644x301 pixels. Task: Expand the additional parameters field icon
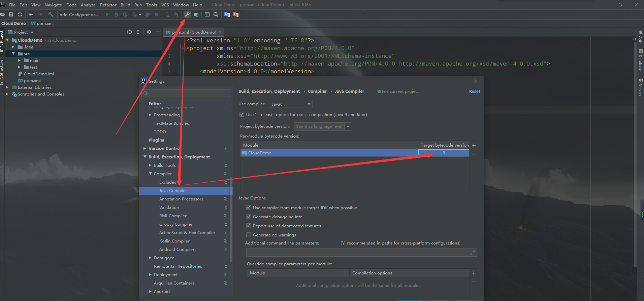tap(473, 252)
